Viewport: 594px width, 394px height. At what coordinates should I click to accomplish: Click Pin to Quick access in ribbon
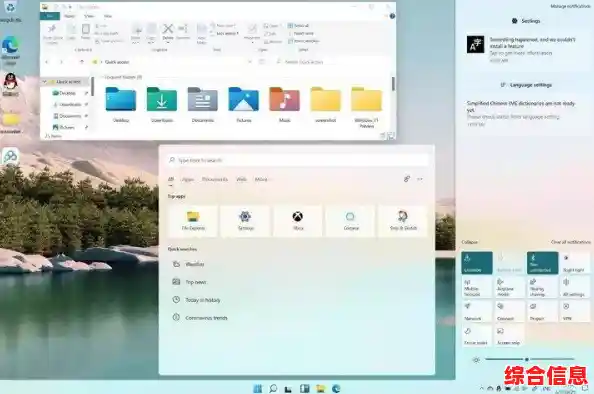[53, 34]
